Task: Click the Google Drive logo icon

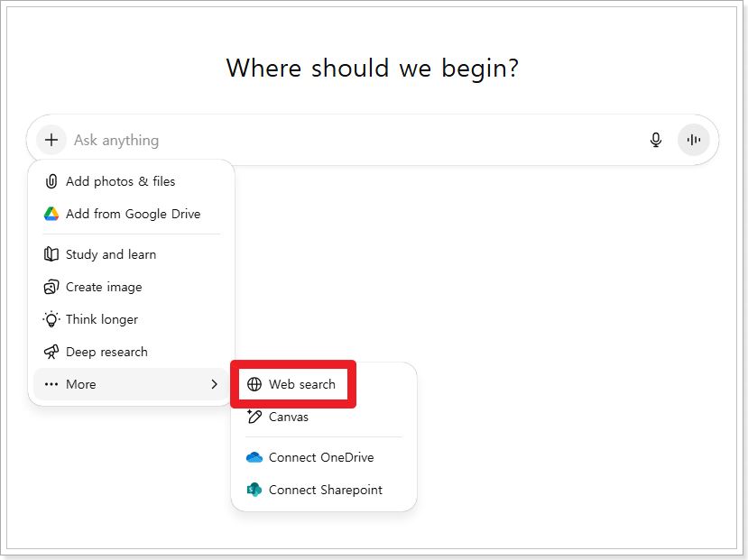Action: tap(51, 214)
